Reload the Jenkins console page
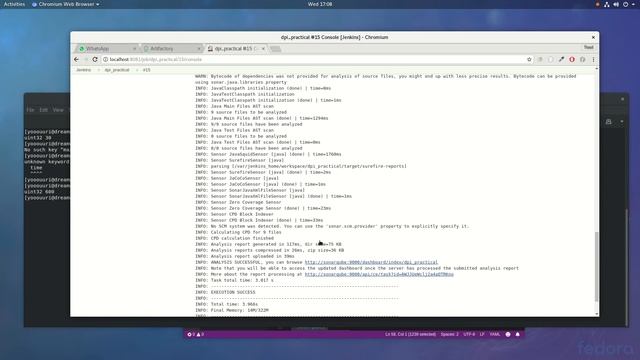This screenshot has height=360, width=640. (95, 60)
